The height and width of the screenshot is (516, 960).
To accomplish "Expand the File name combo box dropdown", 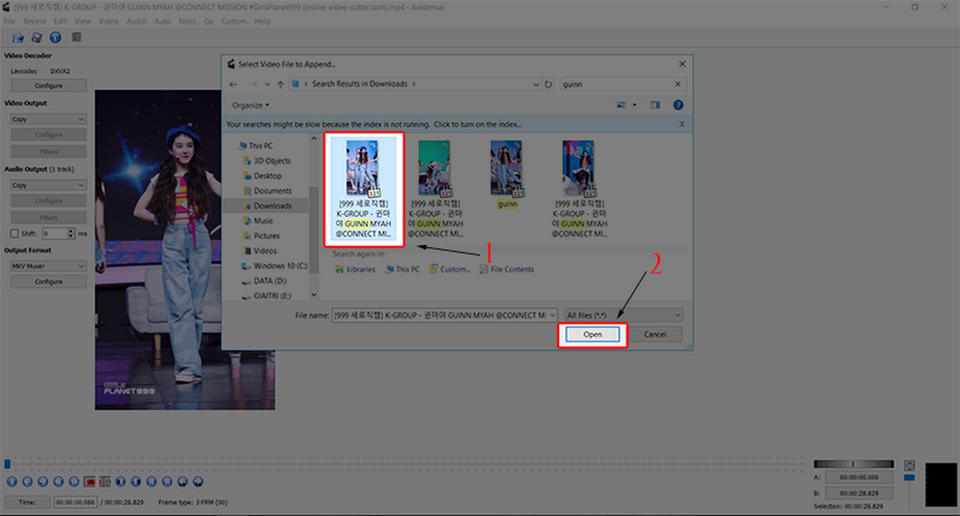I will pyautogui.click(x=552, y=315).
